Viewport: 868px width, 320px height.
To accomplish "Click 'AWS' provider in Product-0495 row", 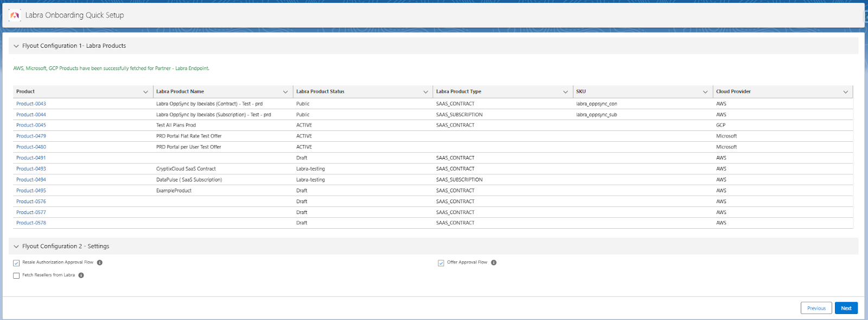I will tap(721, 191).
